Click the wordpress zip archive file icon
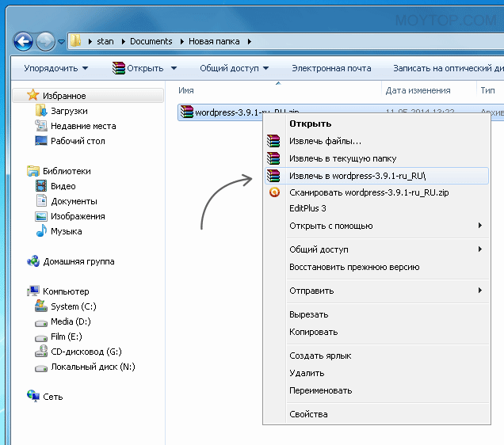504x445 pixels. pyautogui.click(x=187, y=112)
